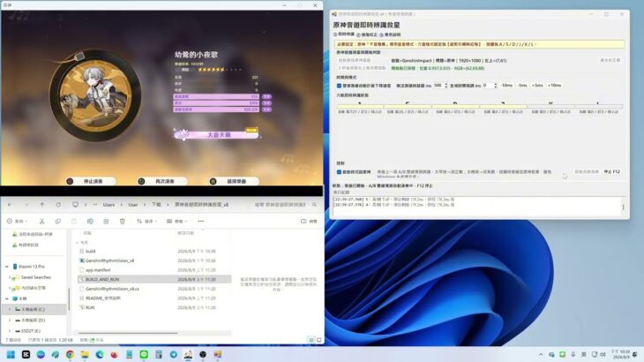Open the Genshin Impact taskbar icon
Image resolution: width=644 pixels, height=362 pixels.
click(x=188, y=354)
